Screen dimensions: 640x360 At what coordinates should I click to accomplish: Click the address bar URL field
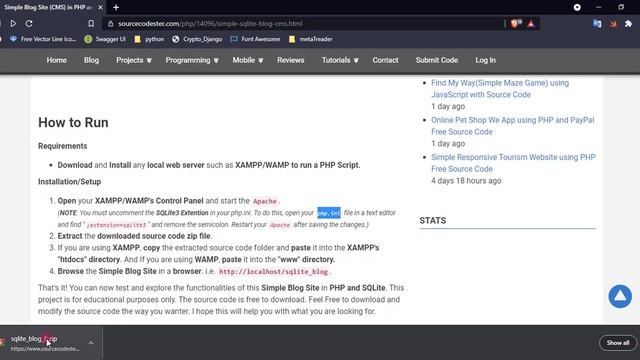[x=302, y=24]
